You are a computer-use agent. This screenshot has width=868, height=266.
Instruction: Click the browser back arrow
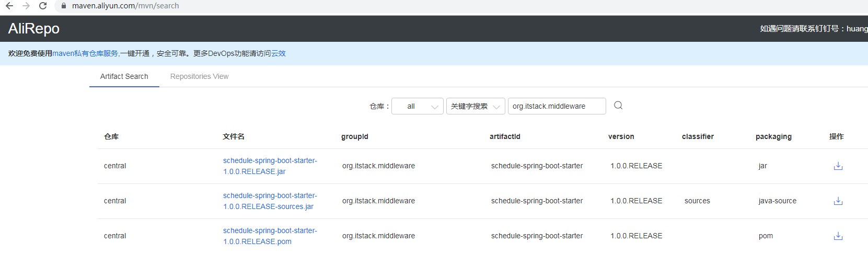tap(9, 6)
